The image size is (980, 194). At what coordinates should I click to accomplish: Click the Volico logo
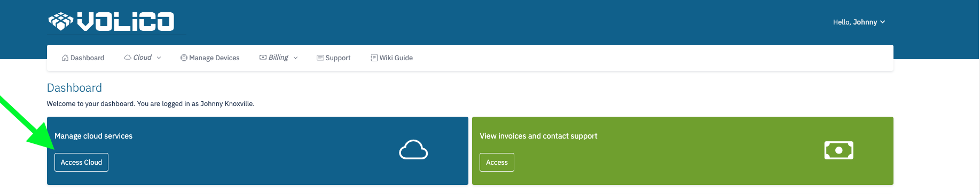[x=111, y=21]
